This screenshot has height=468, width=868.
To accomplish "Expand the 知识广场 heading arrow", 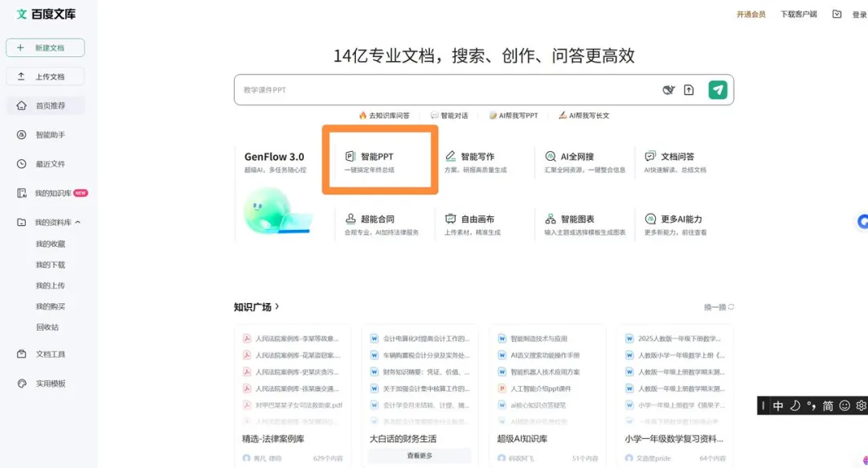I will (276, 306).
